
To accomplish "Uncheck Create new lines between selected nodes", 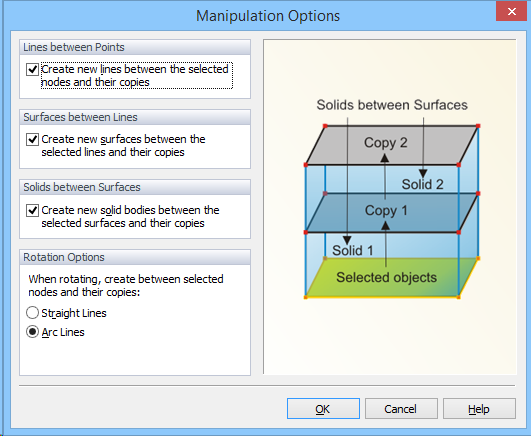I will coord(32,70).
